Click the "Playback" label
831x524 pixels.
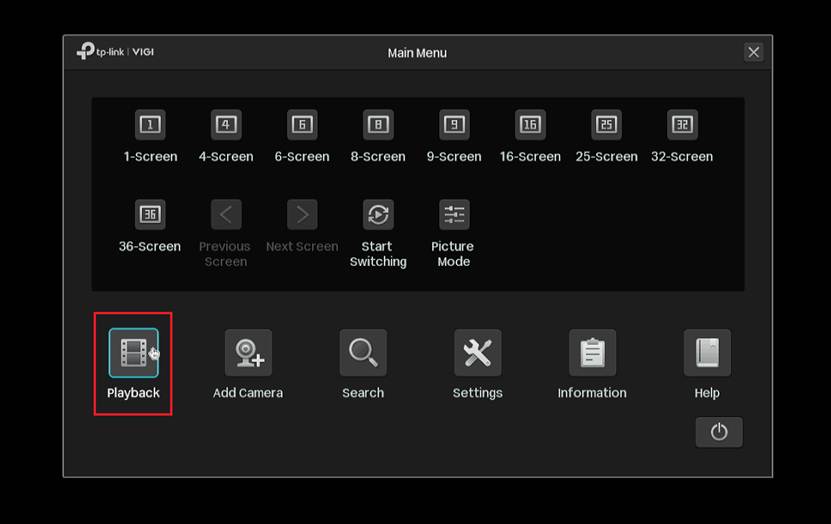(133, 393)
